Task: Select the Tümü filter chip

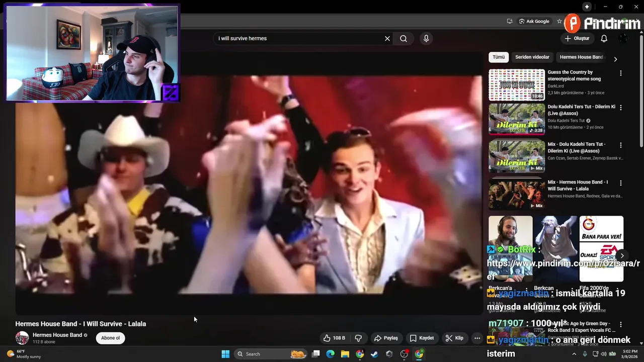Action: tap(499, 57)
